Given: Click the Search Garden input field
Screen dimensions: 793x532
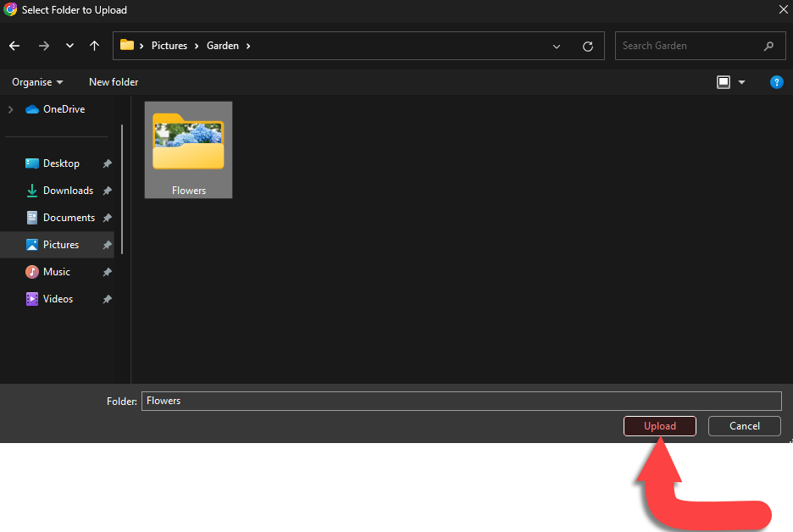Looking at the screenshot, I should [x=700, y=46].
